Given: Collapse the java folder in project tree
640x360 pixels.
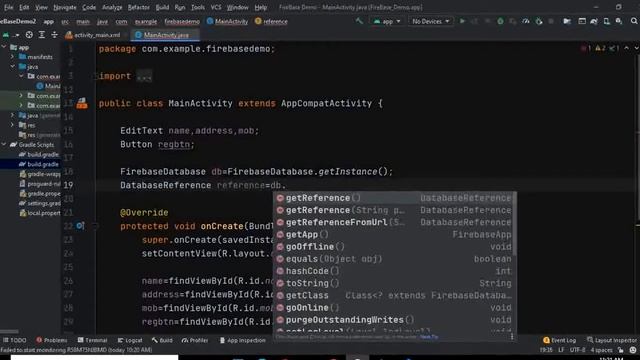Looking at the screenshot, I should [x=12, y=66].
